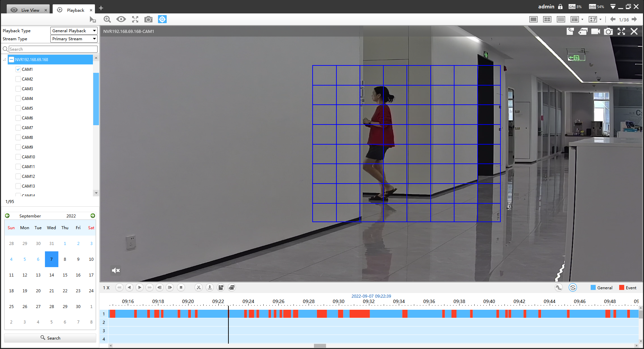Go to the next layout page
Viewport: 644px width, 349px height.
pos(634,19)
